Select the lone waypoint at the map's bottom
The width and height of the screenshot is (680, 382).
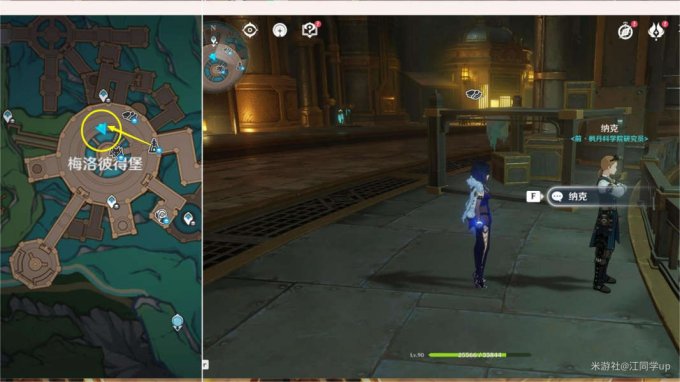point(177,323)
